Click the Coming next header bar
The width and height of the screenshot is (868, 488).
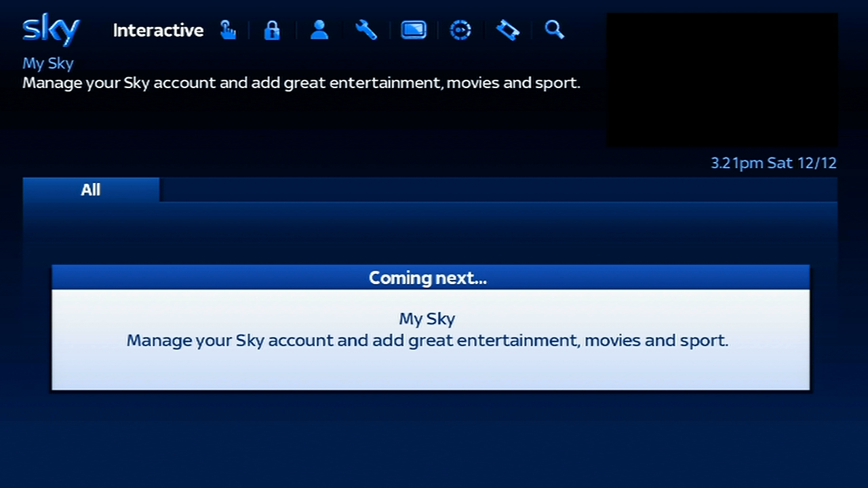coord(430,278)
